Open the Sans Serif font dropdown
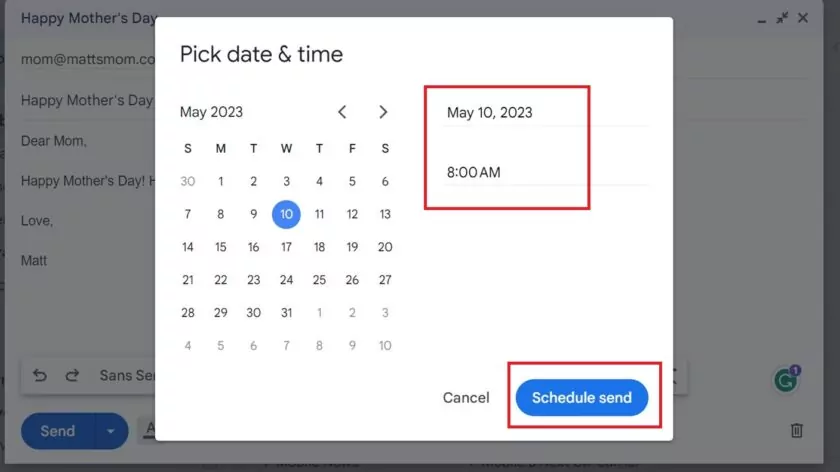The height and width of the screenshot is (472, 840). (x=126, y=376)
